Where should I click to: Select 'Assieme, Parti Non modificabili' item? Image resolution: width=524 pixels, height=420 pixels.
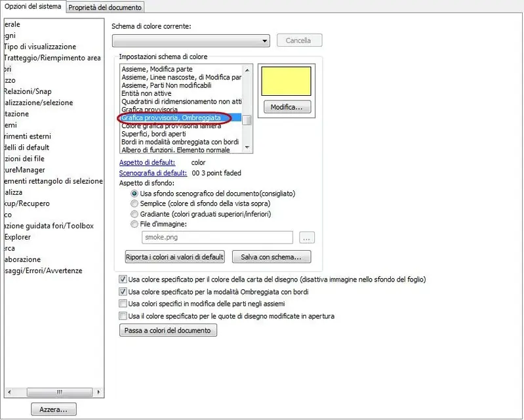[x=181, y=85]
